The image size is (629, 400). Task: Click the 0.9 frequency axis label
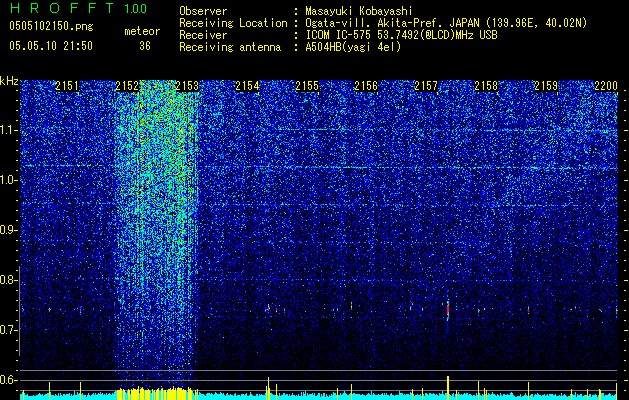[9, 230]
